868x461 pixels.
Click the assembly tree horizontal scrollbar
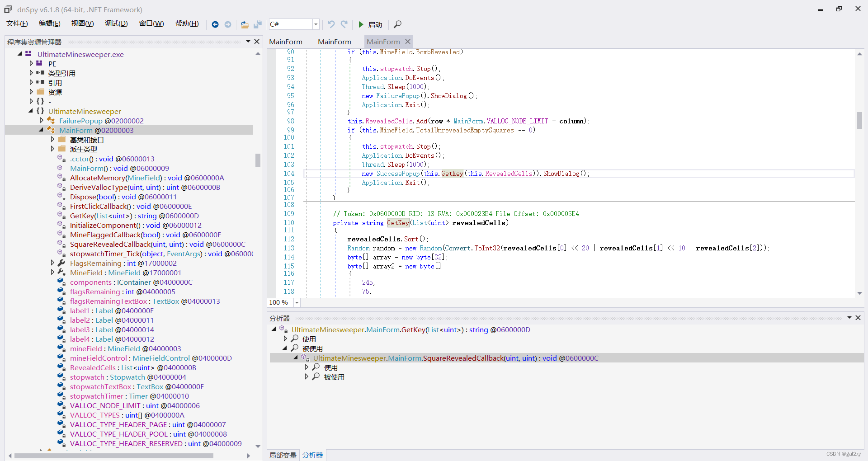point(114,456)
